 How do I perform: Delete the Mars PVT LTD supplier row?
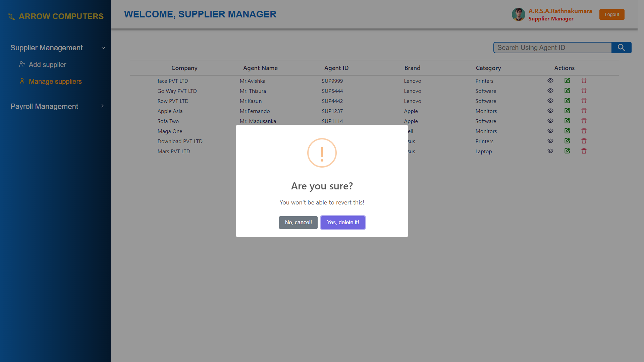coord(584,151)
